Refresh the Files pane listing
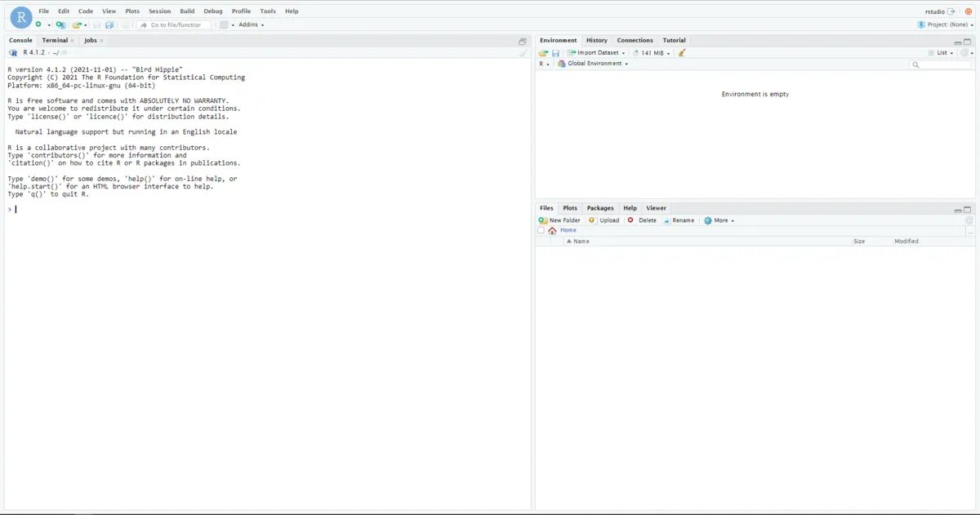The image size is (980, 515). pos(969,220)
